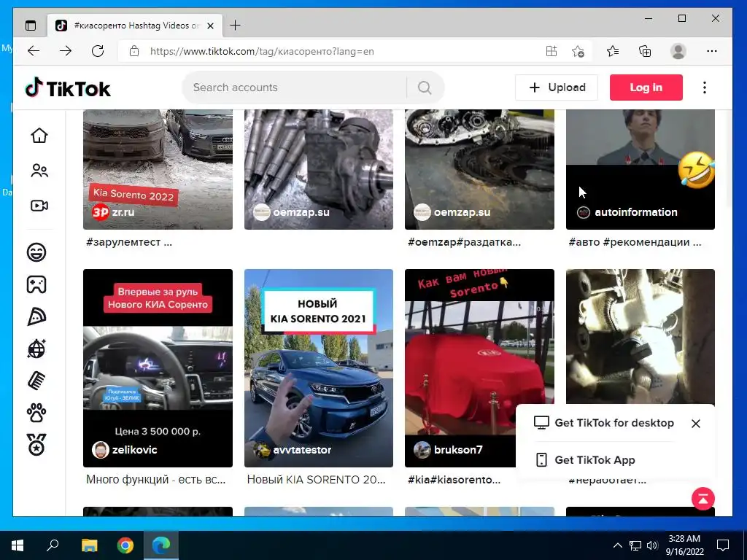
Task: Click the browser back arrow
Action: point(34,51)
